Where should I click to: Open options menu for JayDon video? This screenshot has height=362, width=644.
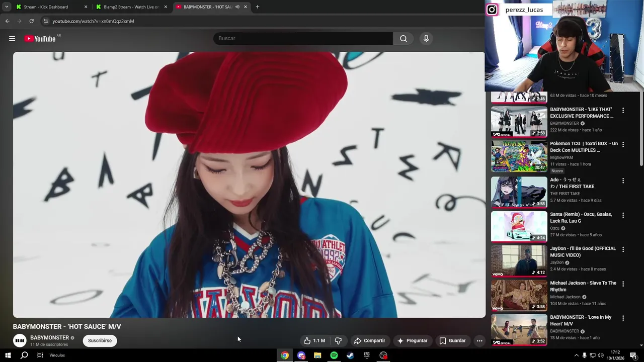[623, 249]
